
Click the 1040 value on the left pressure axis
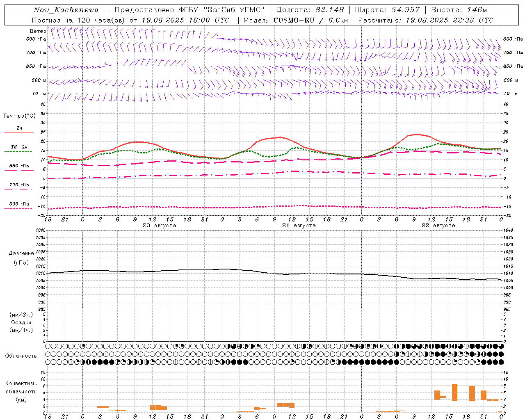tap(41, 230)
